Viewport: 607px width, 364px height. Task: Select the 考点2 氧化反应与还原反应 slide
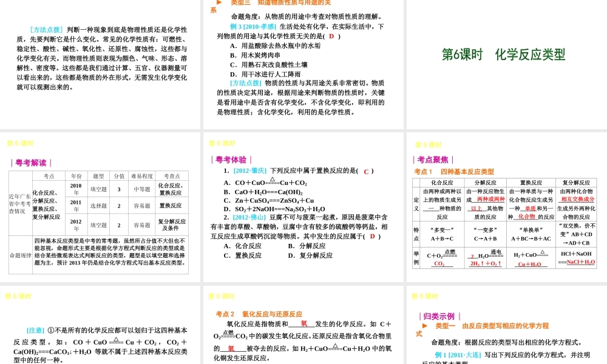tap(303, 325)
